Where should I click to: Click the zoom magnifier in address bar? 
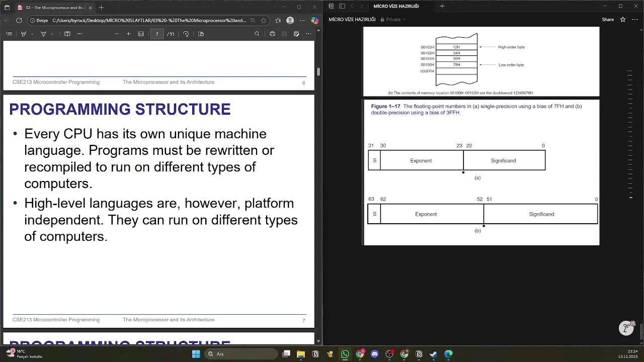[253, 21]
